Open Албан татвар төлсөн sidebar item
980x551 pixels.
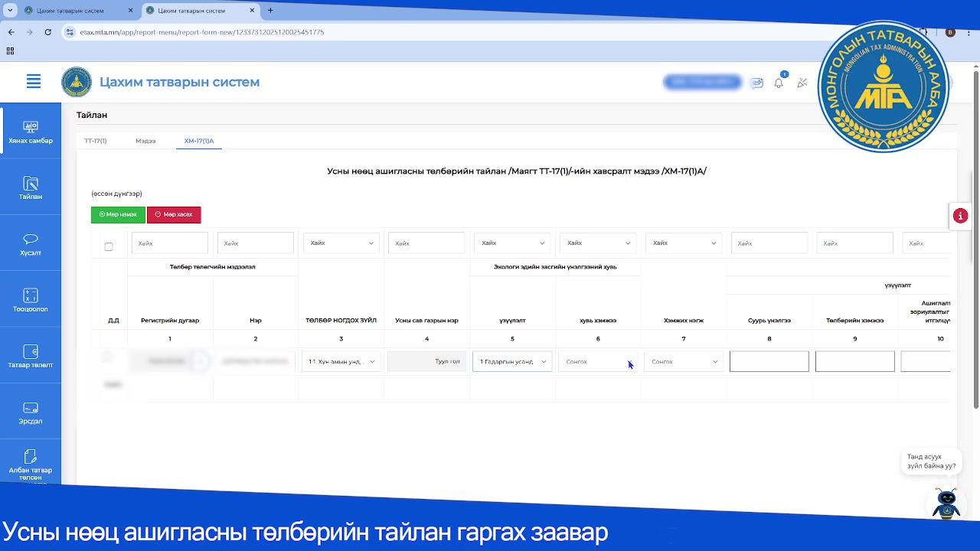click(31, 465)
